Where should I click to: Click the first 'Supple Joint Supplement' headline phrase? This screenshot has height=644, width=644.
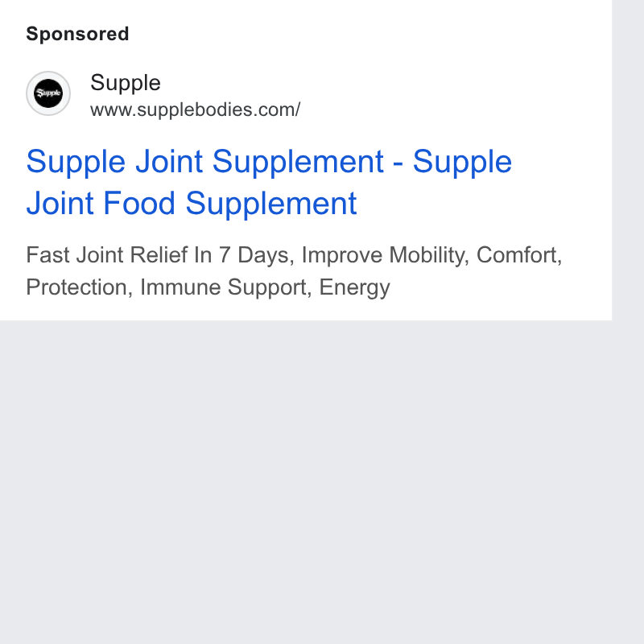coord(204,162)
